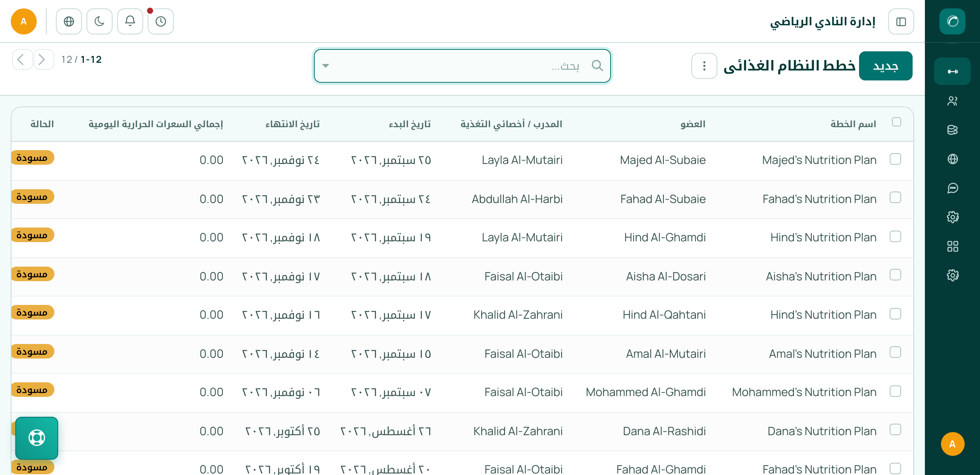Viewport: 980px width, 475px height.
Task: Open Abdullah Al-Harbi trainer cell
Action: coord(517,199)
